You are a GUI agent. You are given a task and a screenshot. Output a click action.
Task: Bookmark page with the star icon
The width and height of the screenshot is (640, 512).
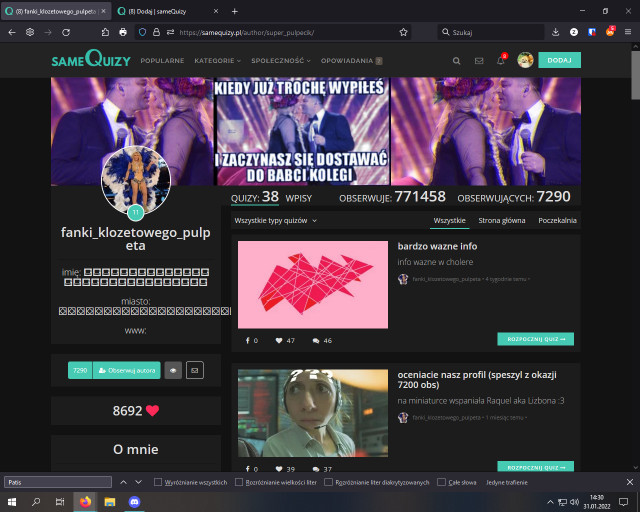pyautogui.click(x=403, y=32)
